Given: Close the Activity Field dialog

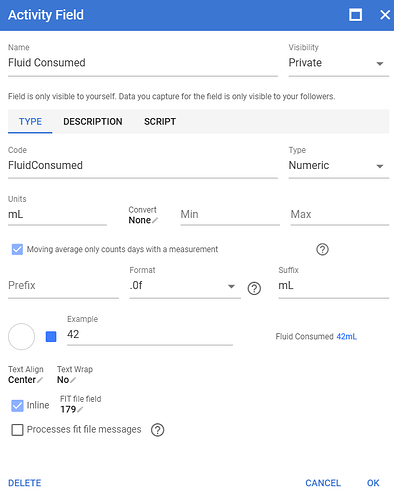Looking at the screenshot, I should 385,15.
